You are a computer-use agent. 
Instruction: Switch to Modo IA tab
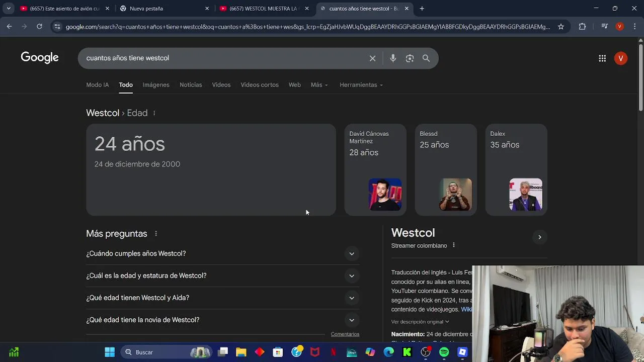pos(98,85)
